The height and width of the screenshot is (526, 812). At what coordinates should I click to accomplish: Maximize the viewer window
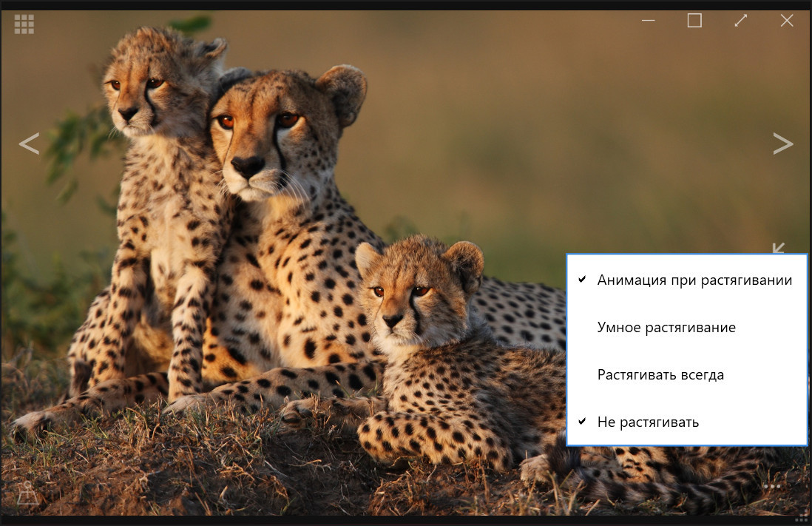(694, 21)
